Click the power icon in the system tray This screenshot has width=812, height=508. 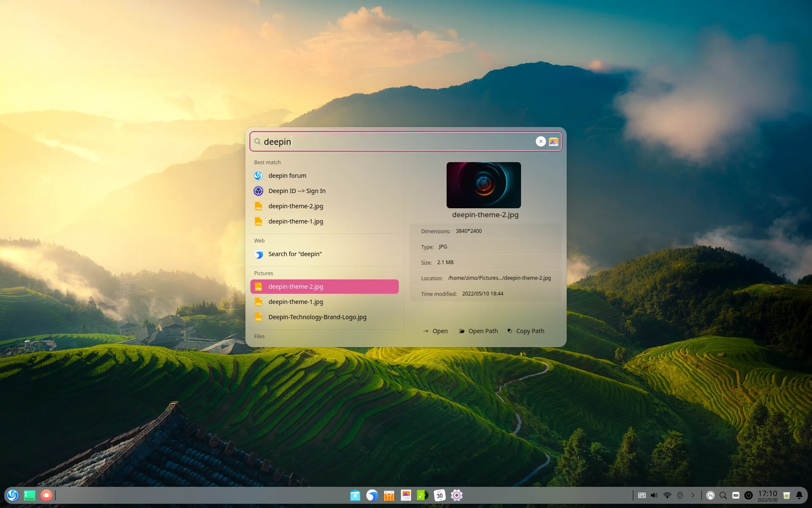tap(749, 495)
